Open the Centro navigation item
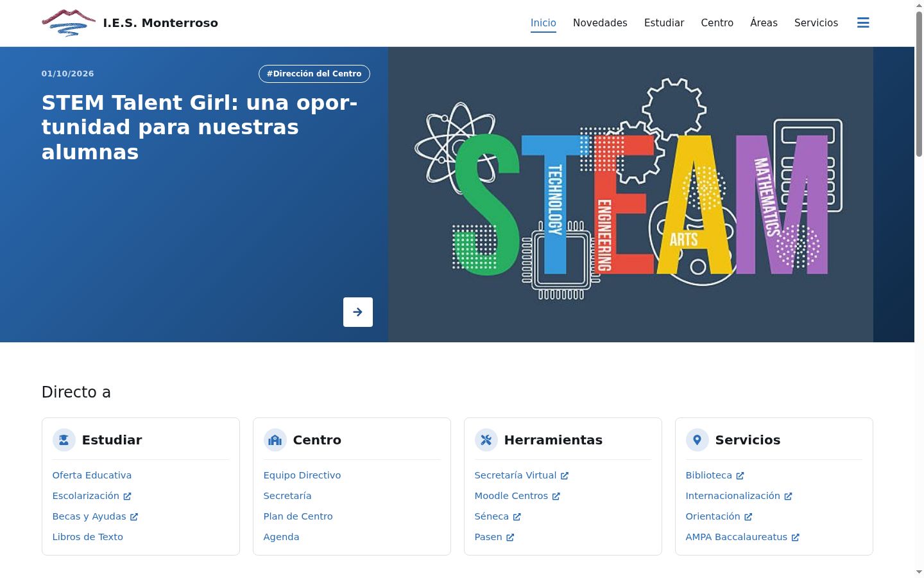Image resolution: width=924 pixels, height=578 pixels. (717, 22)
